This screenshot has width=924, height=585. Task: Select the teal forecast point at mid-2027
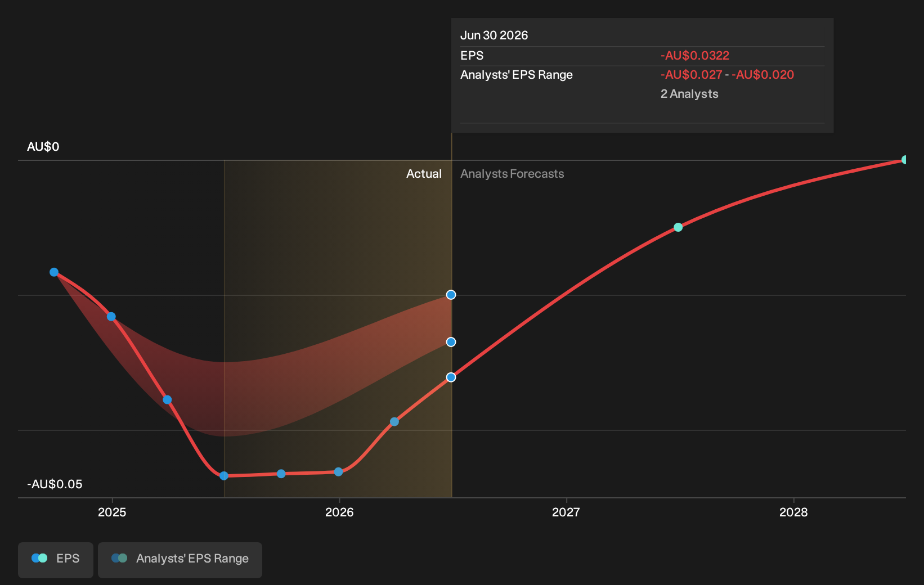pyautogui.click(x=678, y=227)
